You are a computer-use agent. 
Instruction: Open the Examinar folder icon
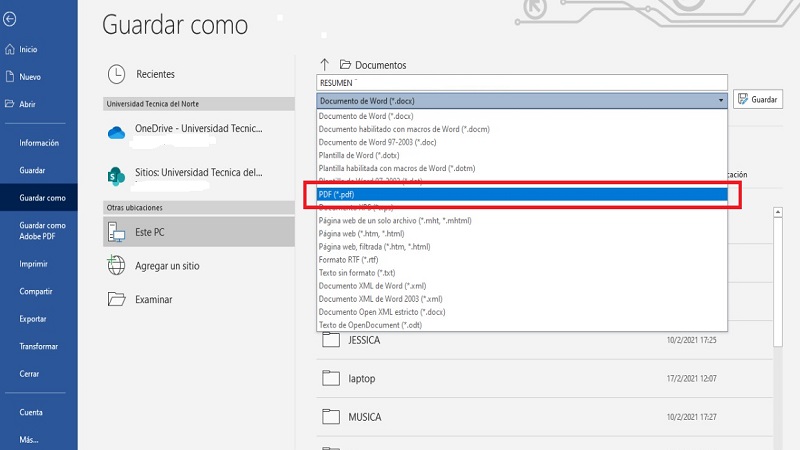(x=116, y=299)
